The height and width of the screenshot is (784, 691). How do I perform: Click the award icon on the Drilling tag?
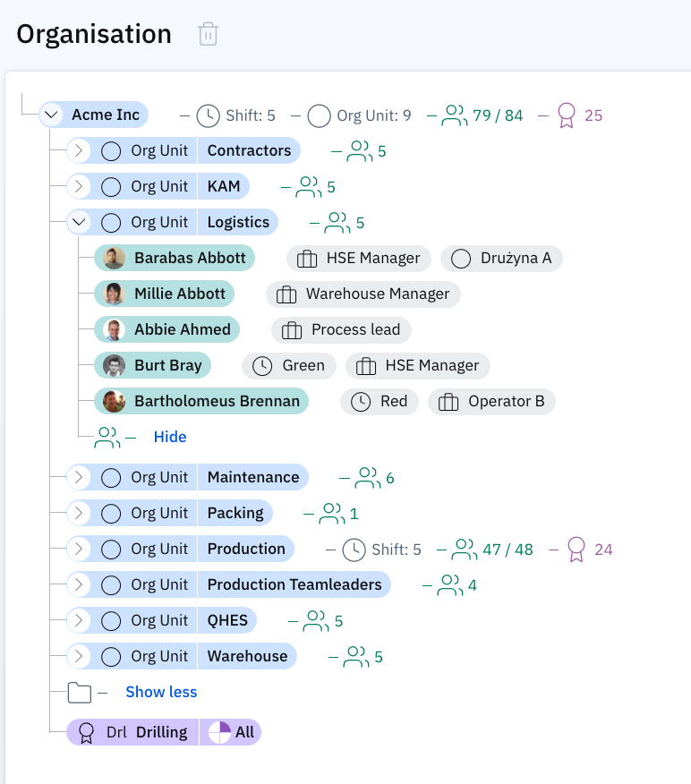(x=87, y=733)
